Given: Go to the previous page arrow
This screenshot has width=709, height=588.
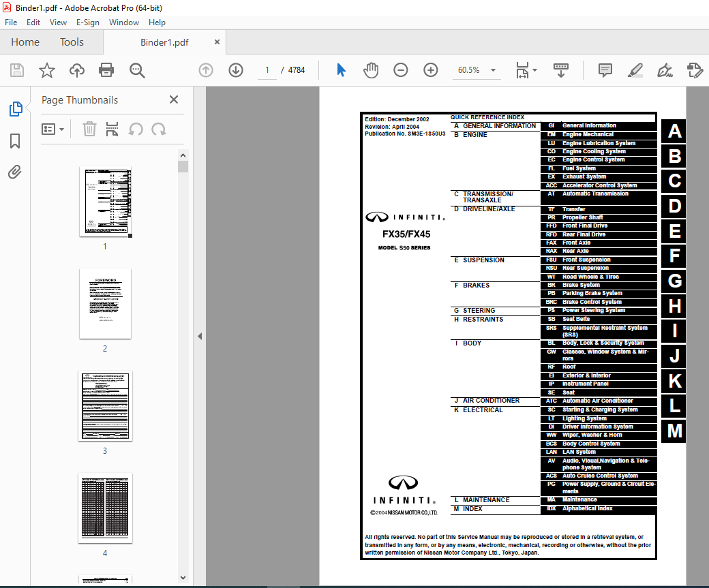Looking at the screenshot, I should pyautogui.click(x=206, y=70).
